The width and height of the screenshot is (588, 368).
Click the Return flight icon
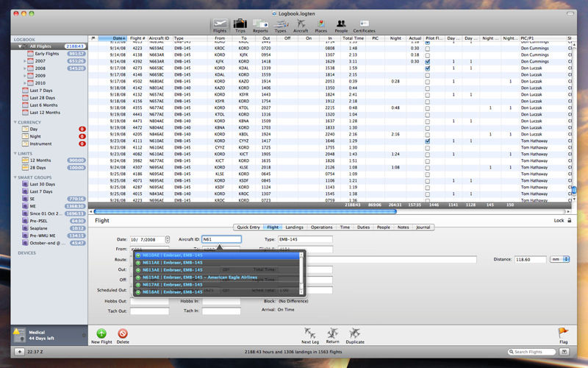click(x=332, y=333)
